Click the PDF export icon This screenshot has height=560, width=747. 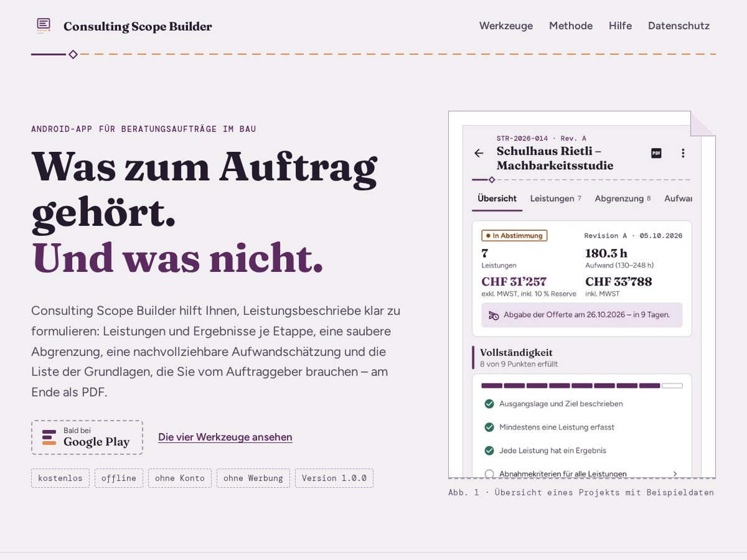[x=656, y=153]
